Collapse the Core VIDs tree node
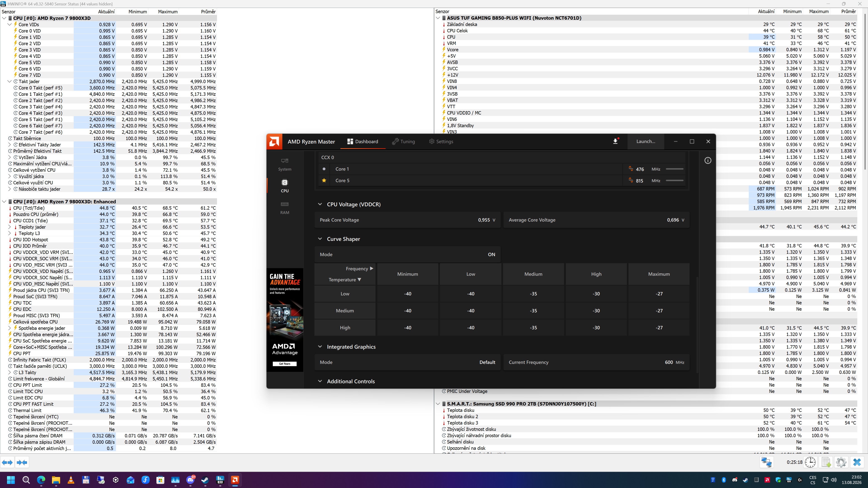Image resolution: width=868 pixels, height=488 pixels. pyautogui.click(x=9, y=25)
